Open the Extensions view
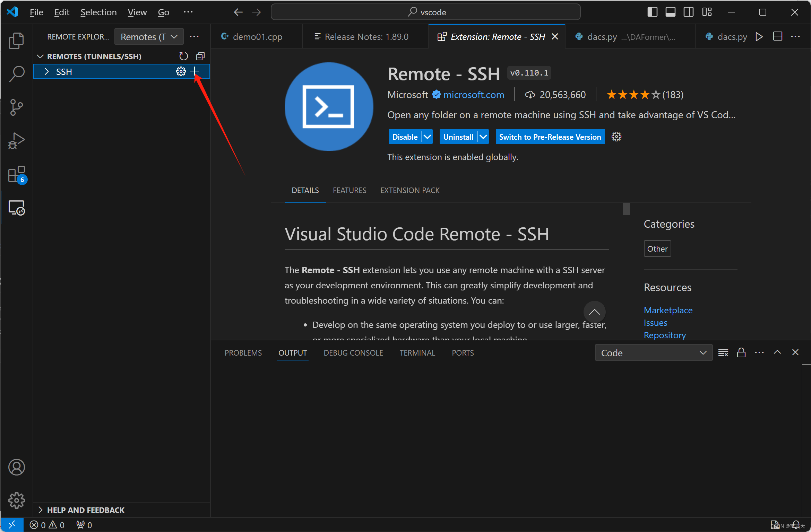The height and width of the screenshot is (532, 811). click(16, 174)
